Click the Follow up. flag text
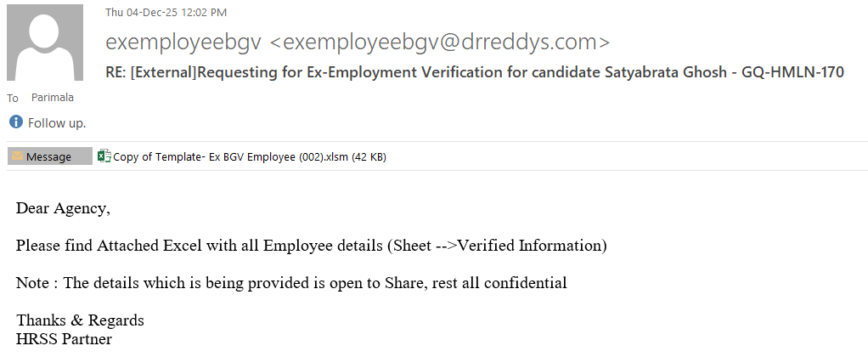The height and width of the screenshot is (357, 868). click(57, 123)
